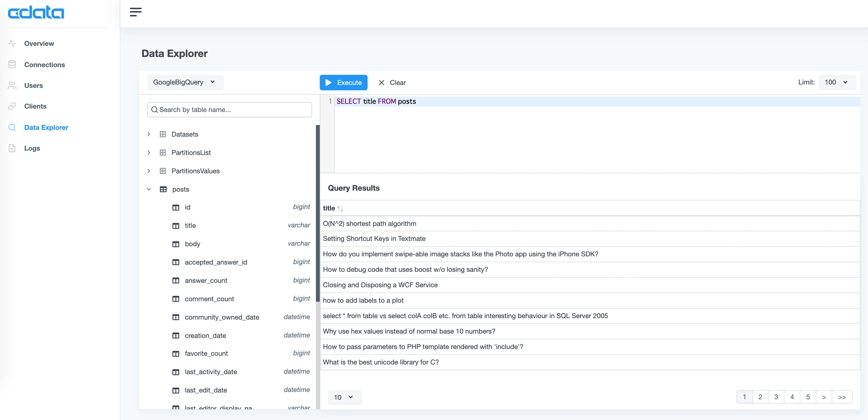Click the table list vertical scrollbar
Viewport: 868px width, 420px height.
tap(317, 214)
